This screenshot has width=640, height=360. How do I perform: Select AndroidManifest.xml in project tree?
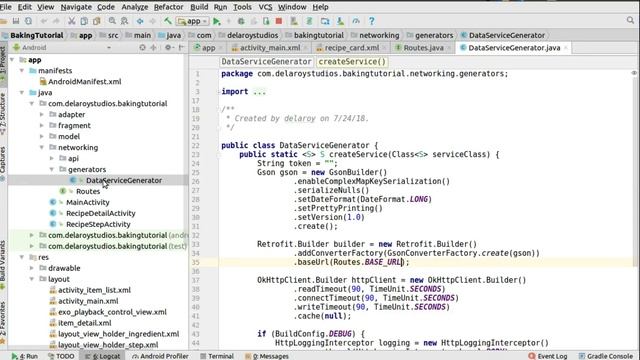click(x=84, y=82)
